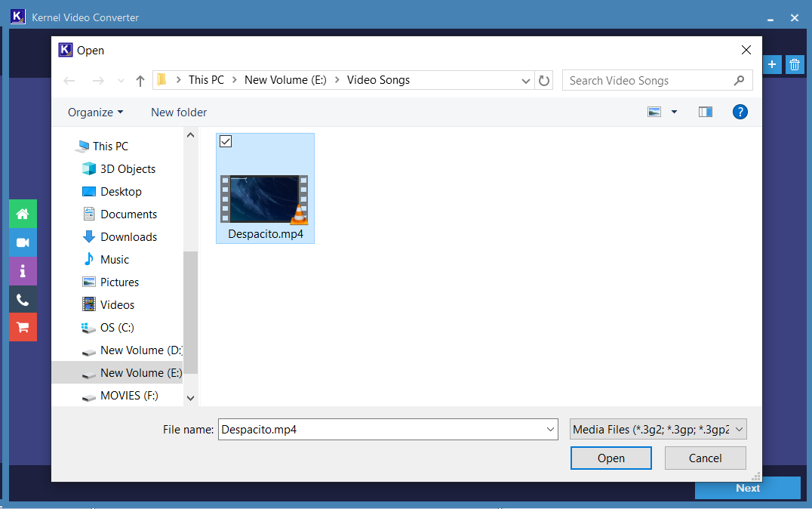Select Desktop in navigation pane

pyautogui.click(x=121, y=192)
